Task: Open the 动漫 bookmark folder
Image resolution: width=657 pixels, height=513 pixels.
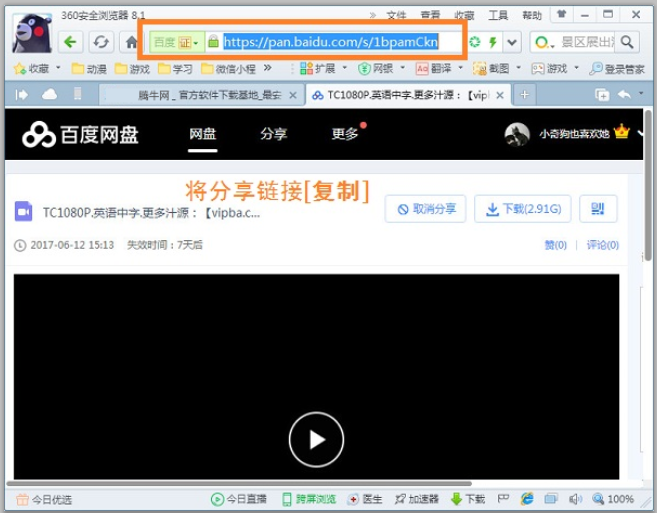Action: click(x=89, y=68)
